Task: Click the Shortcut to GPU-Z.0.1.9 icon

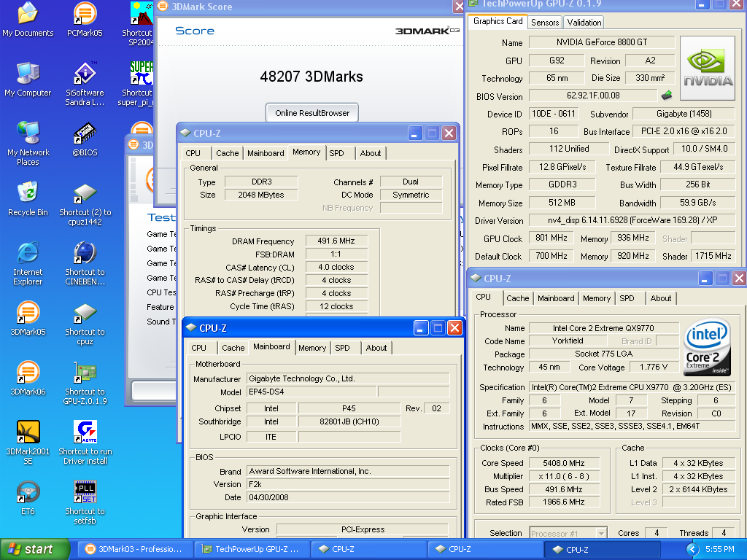Action: coord(85,384)
